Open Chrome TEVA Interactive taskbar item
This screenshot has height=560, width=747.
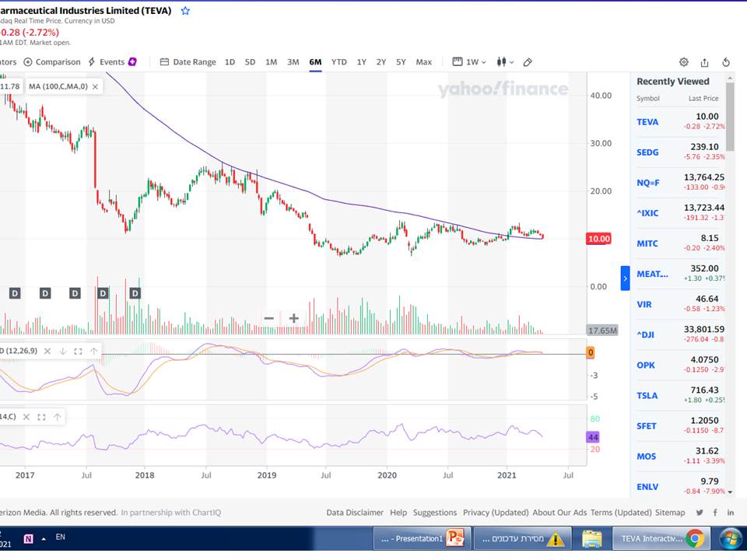click(660, 538)
